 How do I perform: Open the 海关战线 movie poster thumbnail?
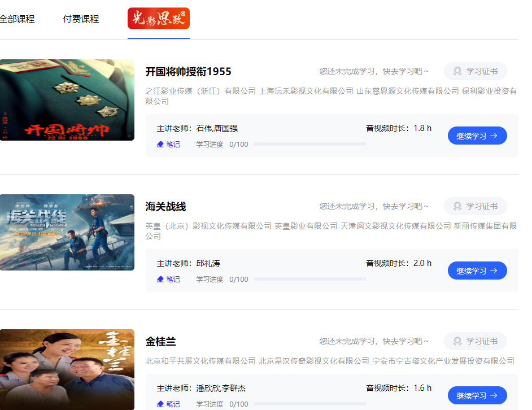tap(67, 232)
